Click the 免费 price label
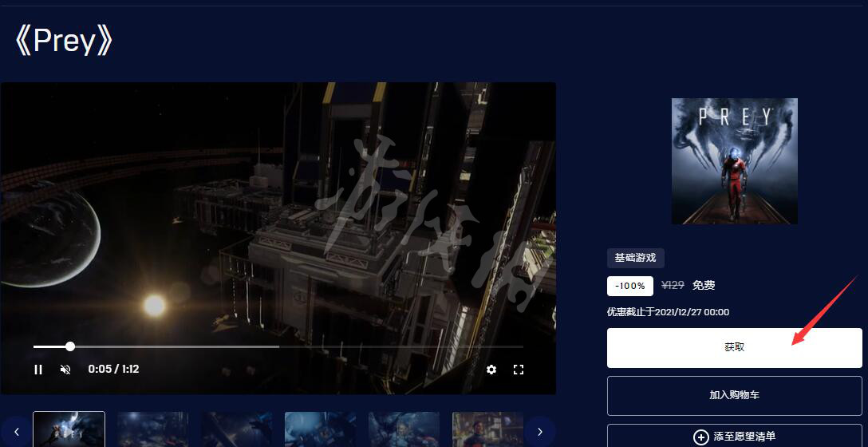 704,285
